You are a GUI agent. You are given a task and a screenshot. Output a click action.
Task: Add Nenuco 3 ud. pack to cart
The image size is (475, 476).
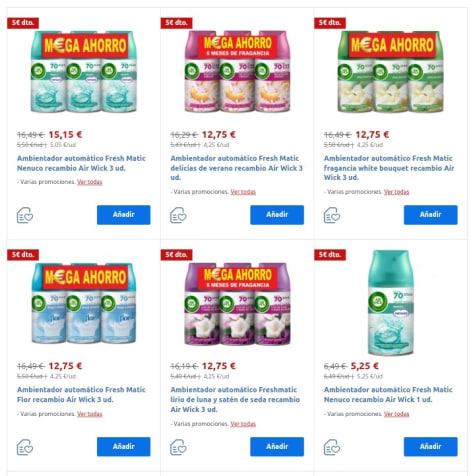click(124, 215)
